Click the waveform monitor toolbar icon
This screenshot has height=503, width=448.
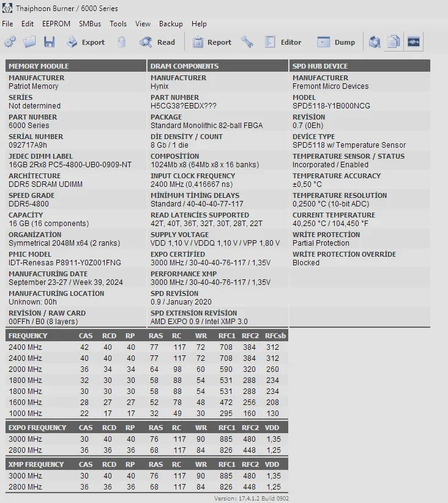[x=413, y=42]
